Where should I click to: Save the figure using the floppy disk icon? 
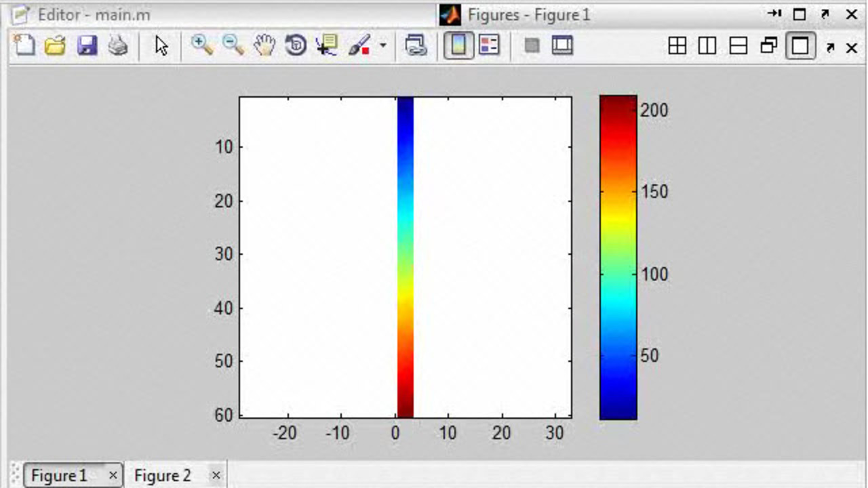pos(87,45)
